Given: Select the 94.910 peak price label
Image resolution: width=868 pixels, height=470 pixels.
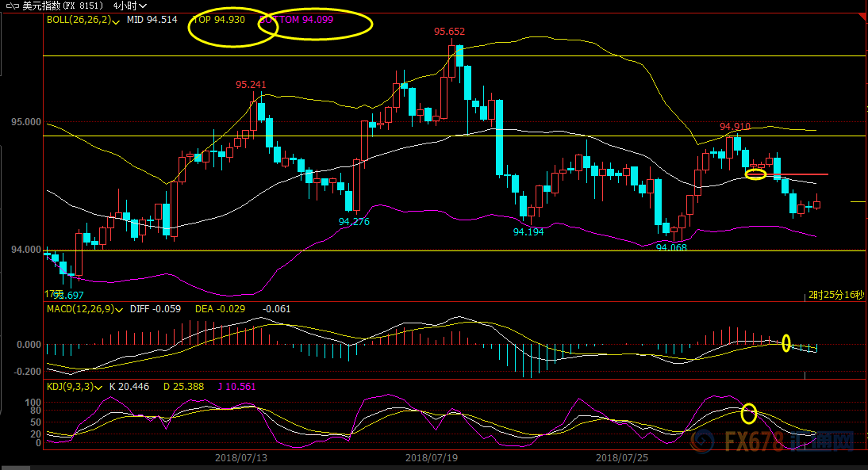Looking at the screenshot, I should pos(735,126).
